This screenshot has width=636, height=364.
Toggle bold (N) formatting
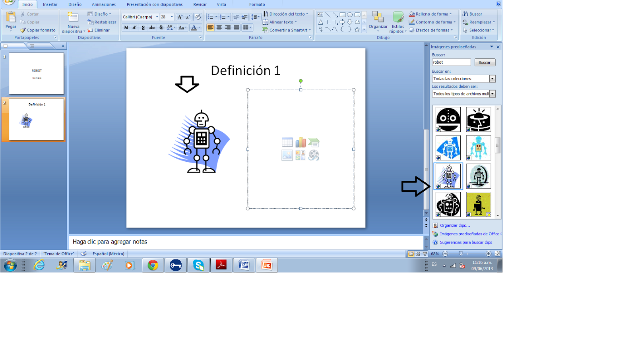point(126,28)
